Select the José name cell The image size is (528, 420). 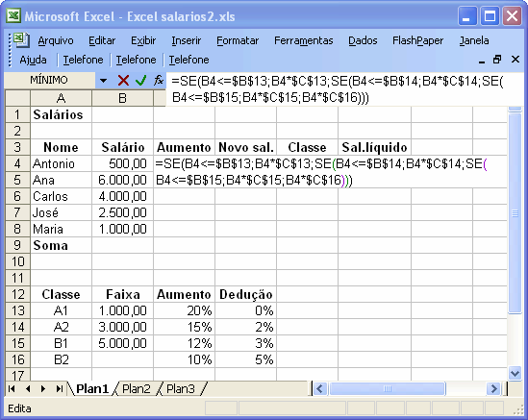61,212
